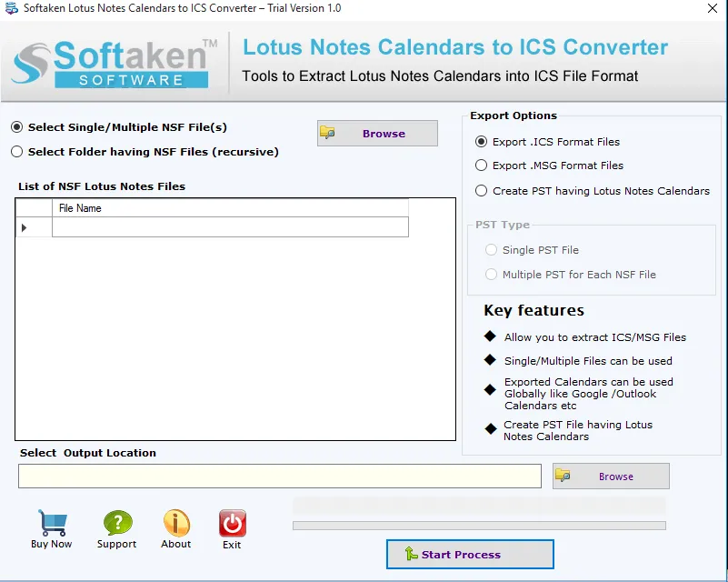The width and height of the screenshot is (728, 582).
Task: Click the conversion progress bar
Action: point(479,526)
